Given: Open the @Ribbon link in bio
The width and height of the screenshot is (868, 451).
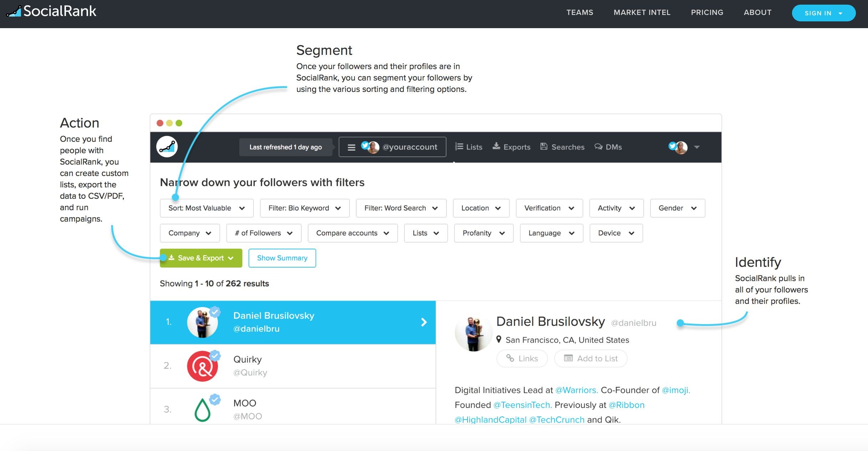Looking at the screenshot, I should [x=627, y=405].
